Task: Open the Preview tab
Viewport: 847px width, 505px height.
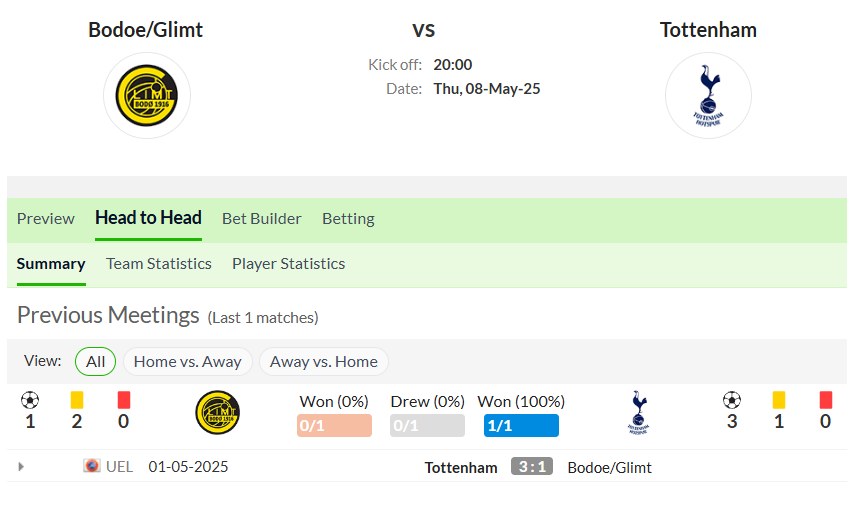Action: click(45, 219)
